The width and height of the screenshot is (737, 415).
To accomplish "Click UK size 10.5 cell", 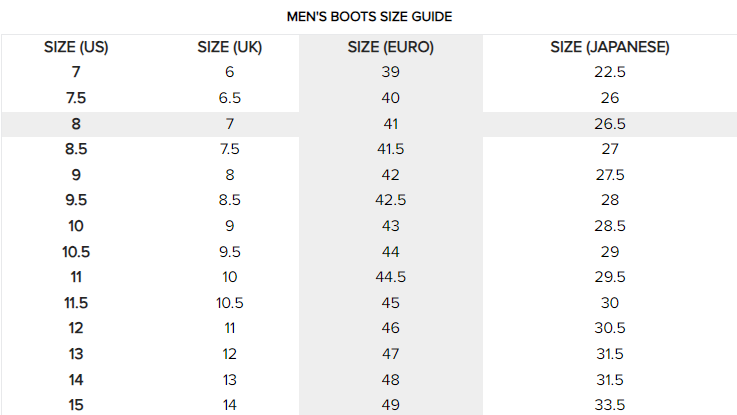I will click(x=230, y=302).
